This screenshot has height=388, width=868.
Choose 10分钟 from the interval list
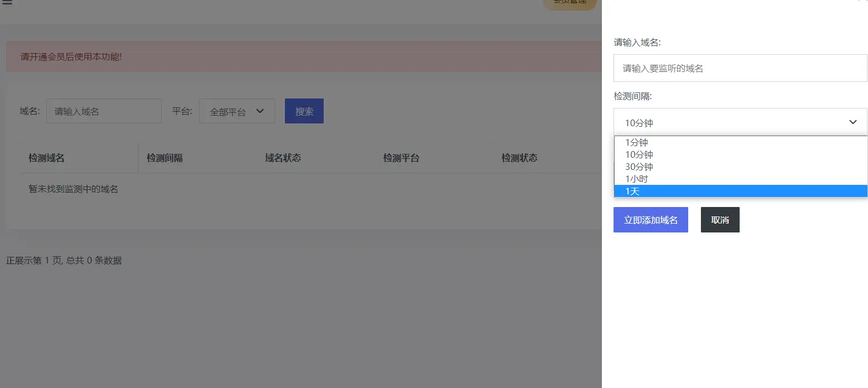pyautogui.click(x=741, y=154)
